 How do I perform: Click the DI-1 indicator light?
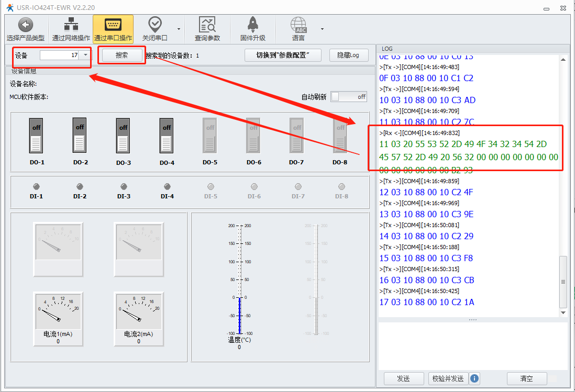point(36,186)
